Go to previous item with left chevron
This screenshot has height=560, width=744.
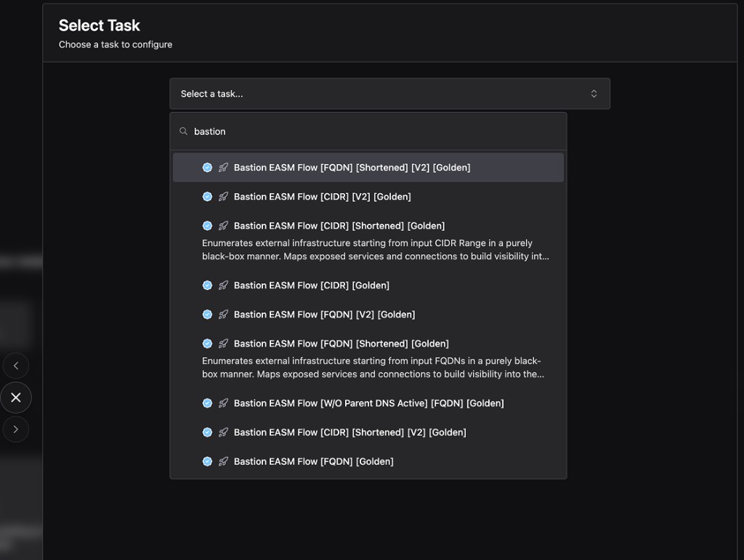coord(16,365)
